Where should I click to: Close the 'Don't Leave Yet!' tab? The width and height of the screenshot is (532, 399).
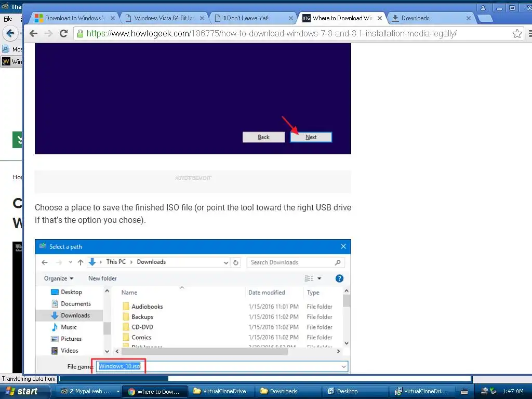click(291, 18)
